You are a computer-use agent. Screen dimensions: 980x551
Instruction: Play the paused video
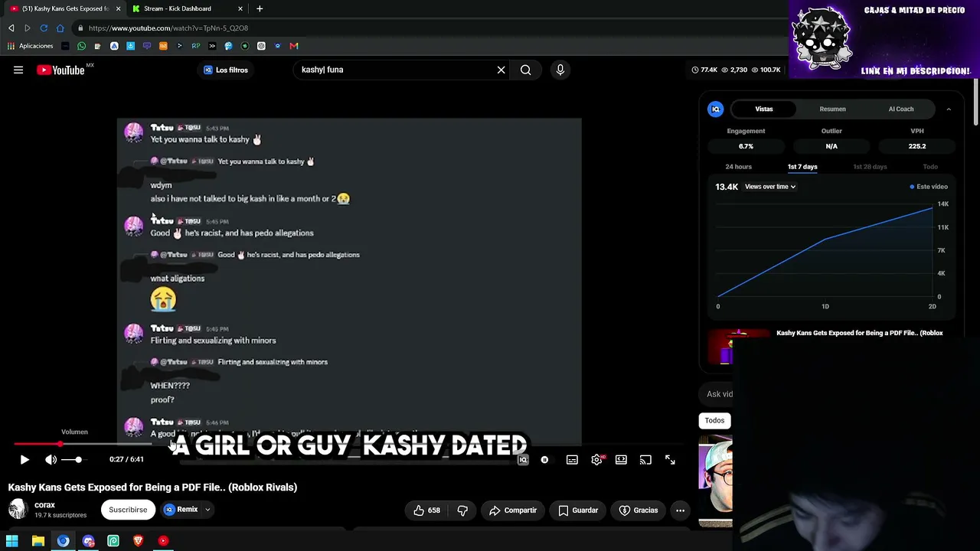click(x=24, y=460)
